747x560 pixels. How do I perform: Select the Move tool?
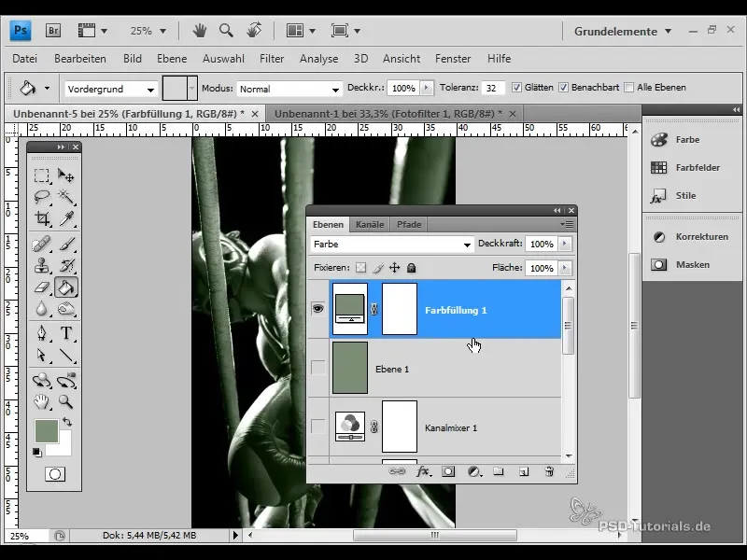(x=65, y=175)
